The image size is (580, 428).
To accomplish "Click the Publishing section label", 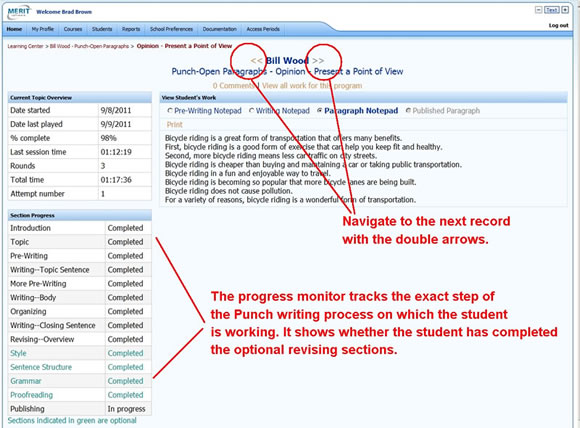I will click(27, 409).
